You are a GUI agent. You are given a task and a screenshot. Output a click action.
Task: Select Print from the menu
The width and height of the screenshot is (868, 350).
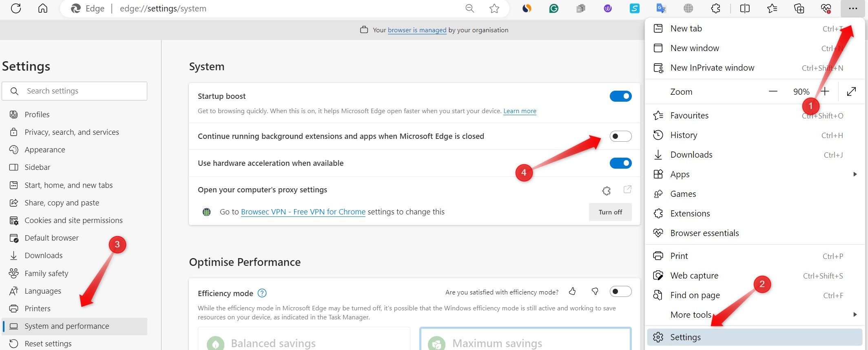pyautogui.click(x=755, y=256)
